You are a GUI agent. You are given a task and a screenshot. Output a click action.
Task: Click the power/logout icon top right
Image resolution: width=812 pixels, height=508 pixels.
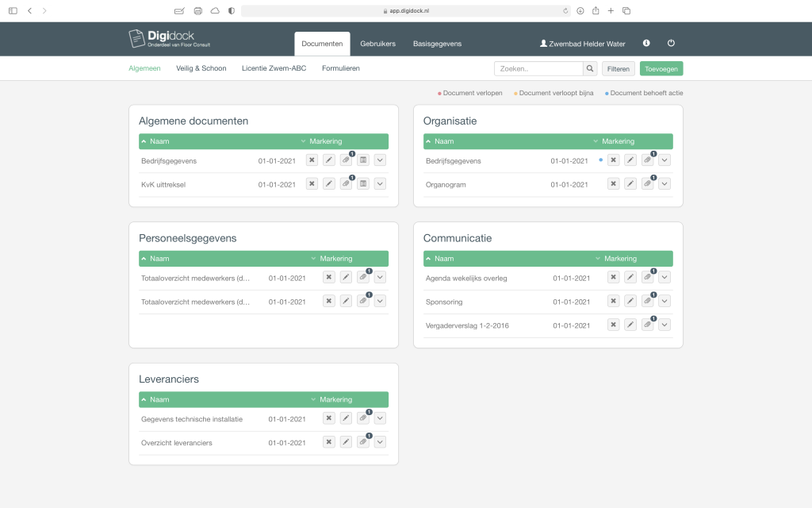click(671, 43)
